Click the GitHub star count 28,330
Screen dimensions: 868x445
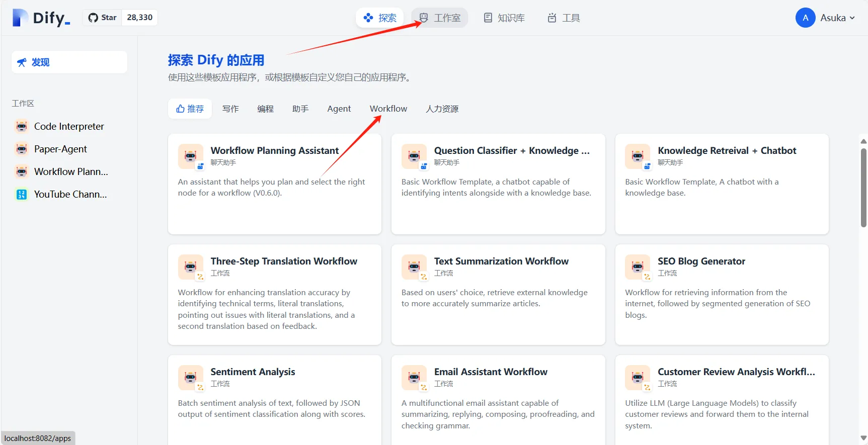140,18
